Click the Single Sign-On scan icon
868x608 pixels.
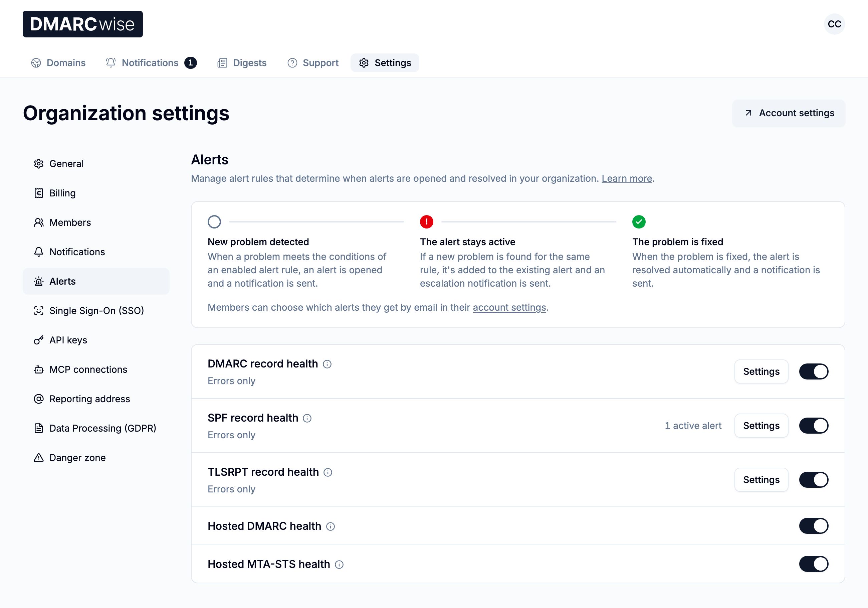[39, 311]
